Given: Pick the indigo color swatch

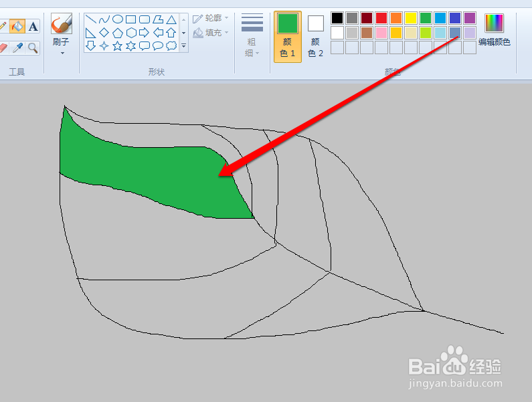Looking at the screenshot, I should 455,18.
